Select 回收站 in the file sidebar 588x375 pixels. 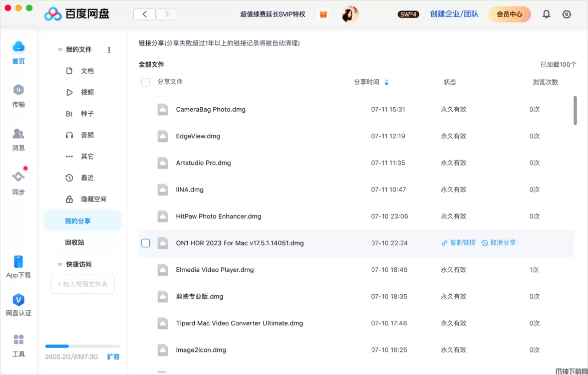click(75, 243)
